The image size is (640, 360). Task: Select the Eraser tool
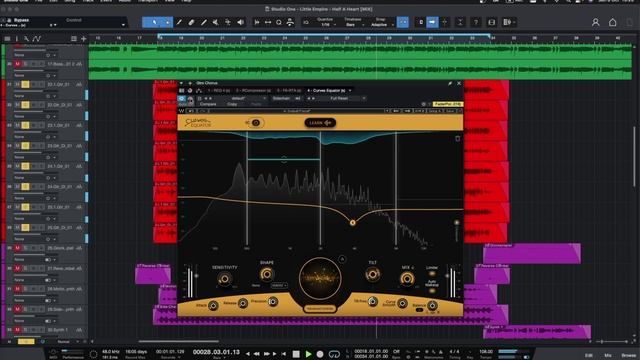click(191, 22)
